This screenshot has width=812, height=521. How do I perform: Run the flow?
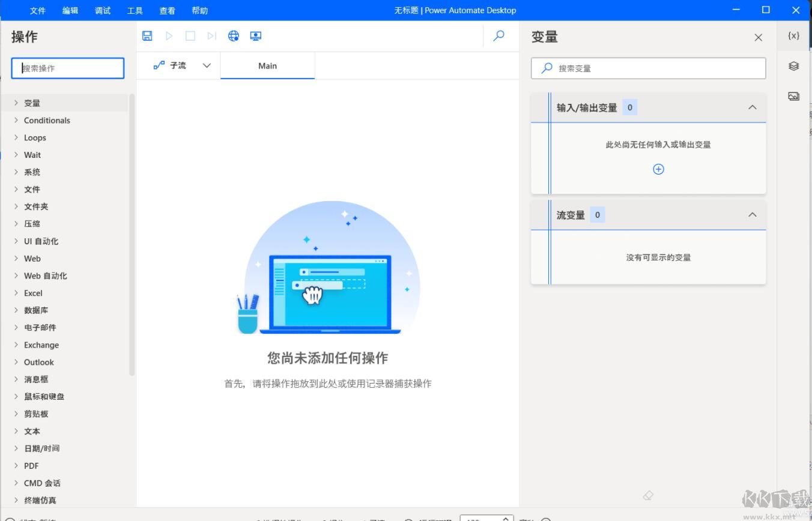coord(168,35)
